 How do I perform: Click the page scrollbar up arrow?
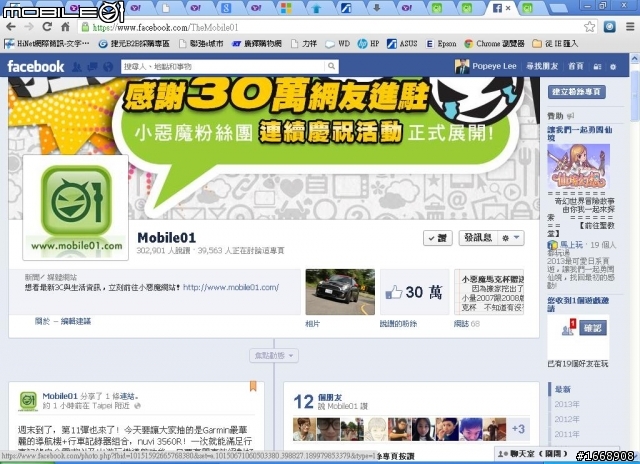pyautogui.click(x=635, y=58)
